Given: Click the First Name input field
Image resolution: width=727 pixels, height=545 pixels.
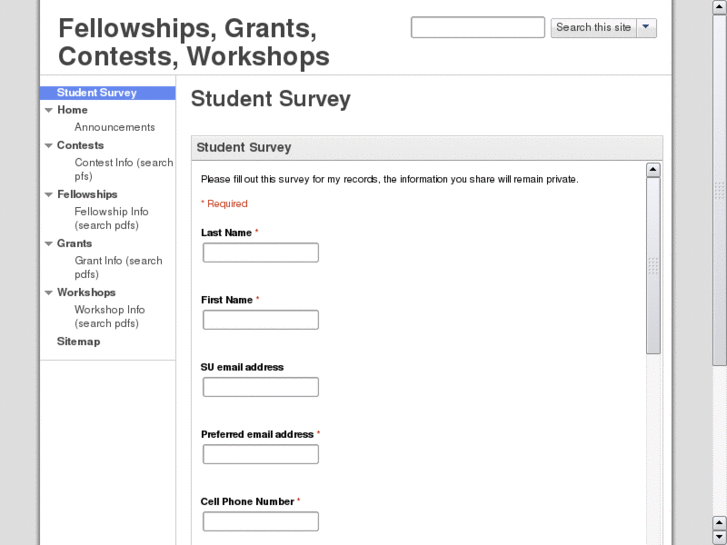Looking at the screenshot, I should [x=260, y=320].
